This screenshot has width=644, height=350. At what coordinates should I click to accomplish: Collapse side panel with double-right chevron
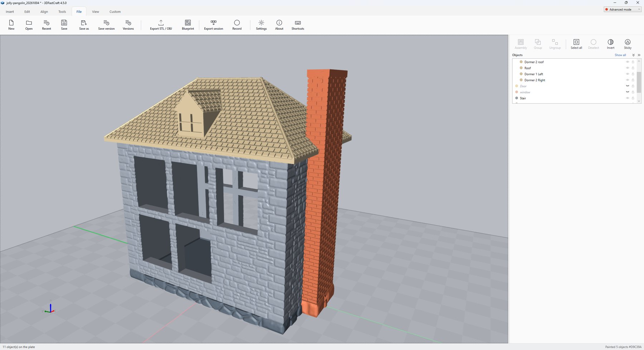click(x=639, y=55)
